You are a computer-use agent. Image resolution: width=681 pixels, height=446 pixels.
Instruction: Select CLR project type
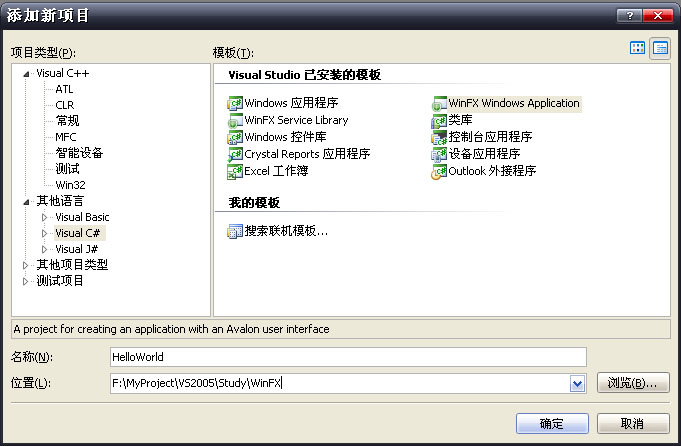click(x=65, y=105)
